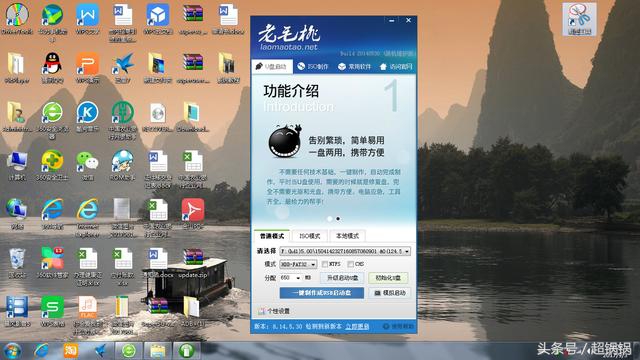640x360 pixels.
Task: Select the 普通模式 mode tab
Action: [x=272, y=236]
